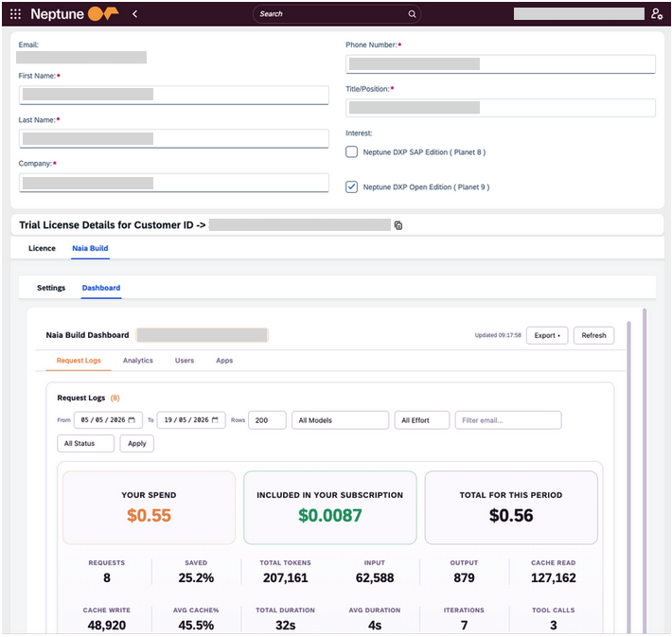Open the Export dropdown menu
The image size is (672, 637).
547,335
